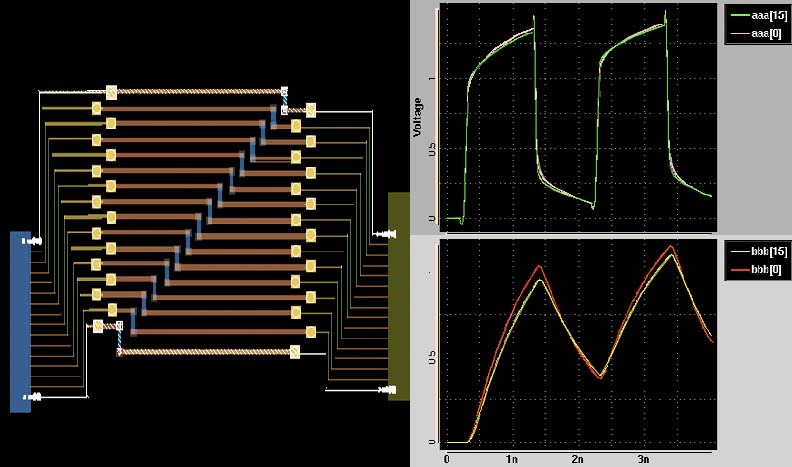Screen dimensions: 792x467
Task: Select the hatched via at top wire's left end
Action: pyautogui.click(x=112, y=92)
